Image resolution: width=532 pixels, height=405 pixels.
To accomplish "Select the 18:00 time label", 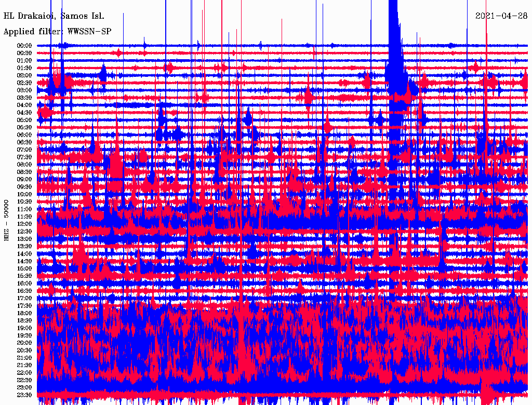I will 24,314.
